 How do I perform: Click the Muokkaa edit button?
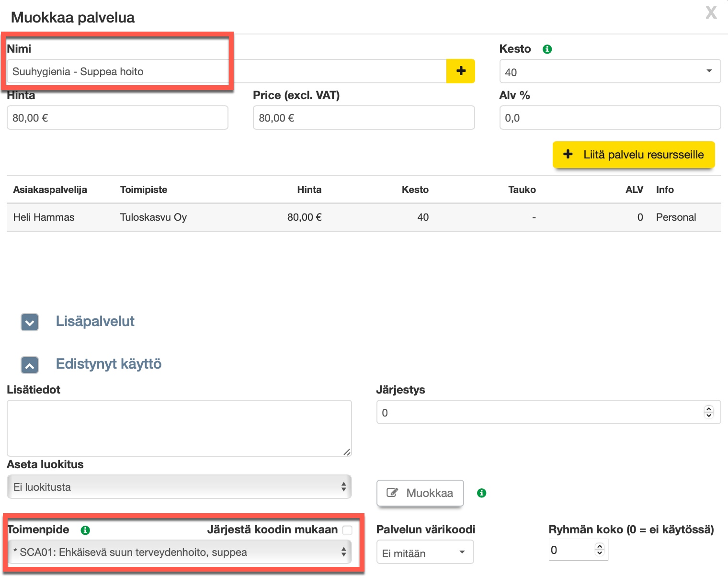(420, 493)
